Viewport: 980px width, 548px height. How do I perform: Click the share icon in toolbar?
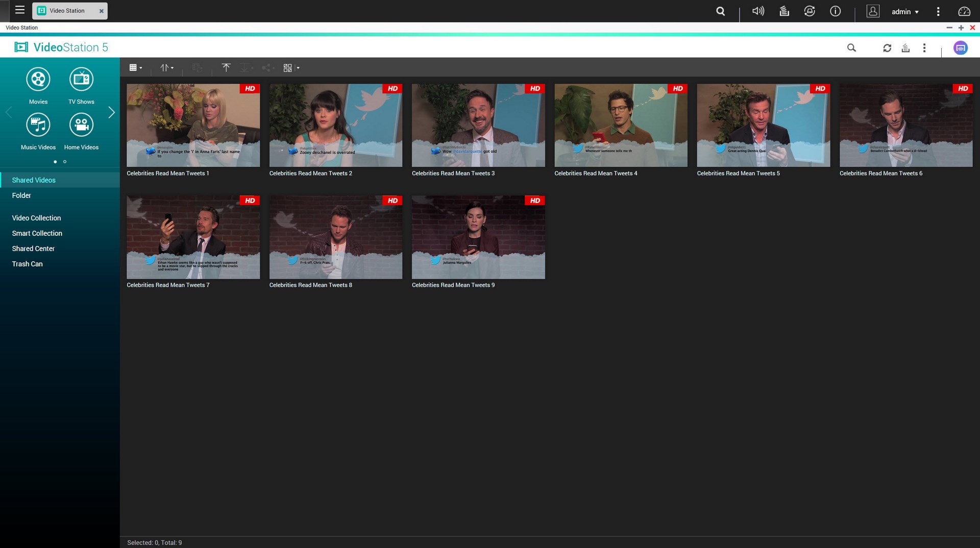pyautogui.click(x=268, y=67)
